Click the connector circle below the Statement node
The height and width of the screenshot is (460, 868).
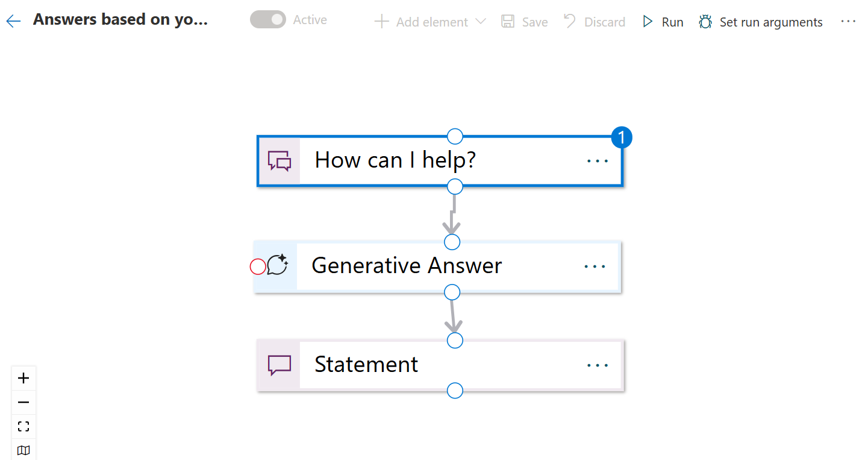455,391
